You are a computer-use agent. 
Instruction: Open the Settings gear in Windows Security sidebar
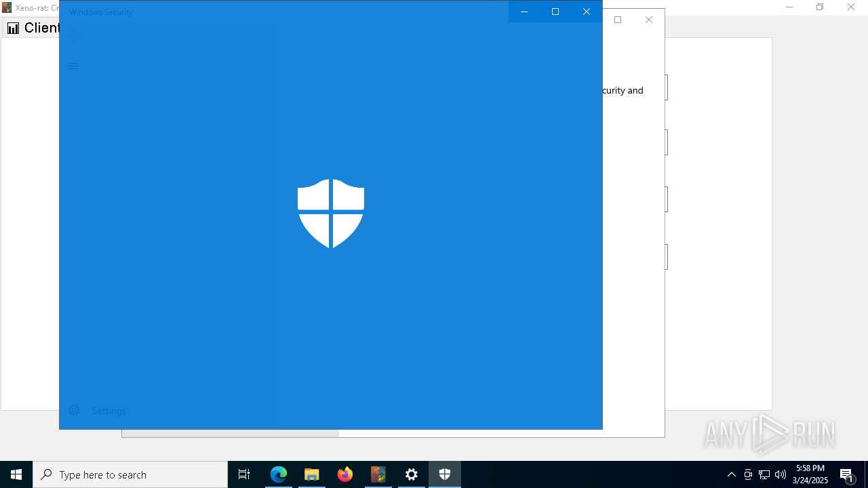[x=74, y=410]
